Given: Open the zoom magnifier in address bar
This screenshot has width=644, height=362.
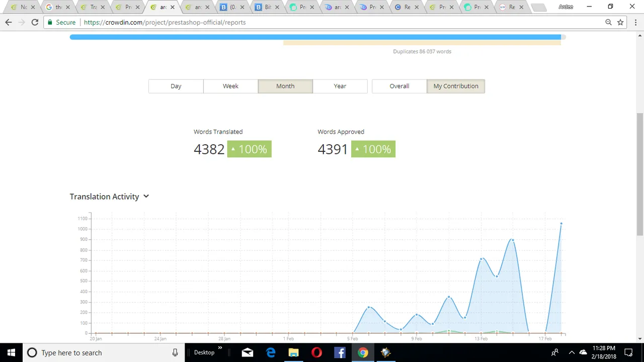Looking at the screenshot, I should pos(608,22).
